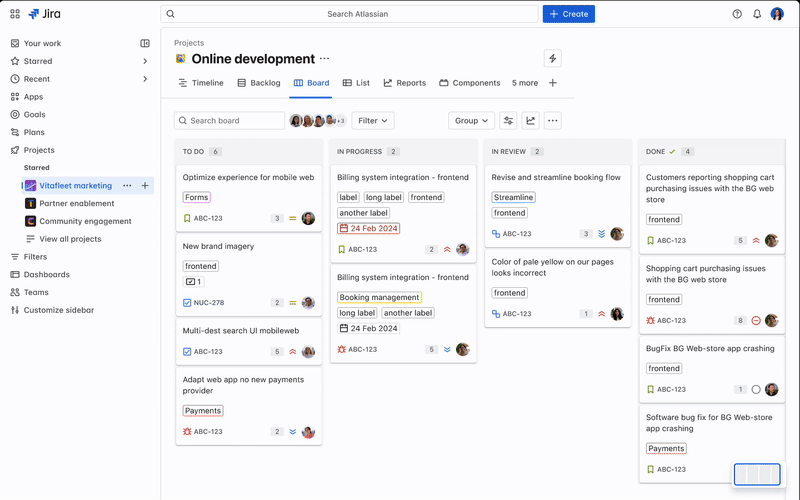This screenshot has width=800, height=500.
Task: Click View all projects
Action: pyautogui.click(x=70, y=239)
